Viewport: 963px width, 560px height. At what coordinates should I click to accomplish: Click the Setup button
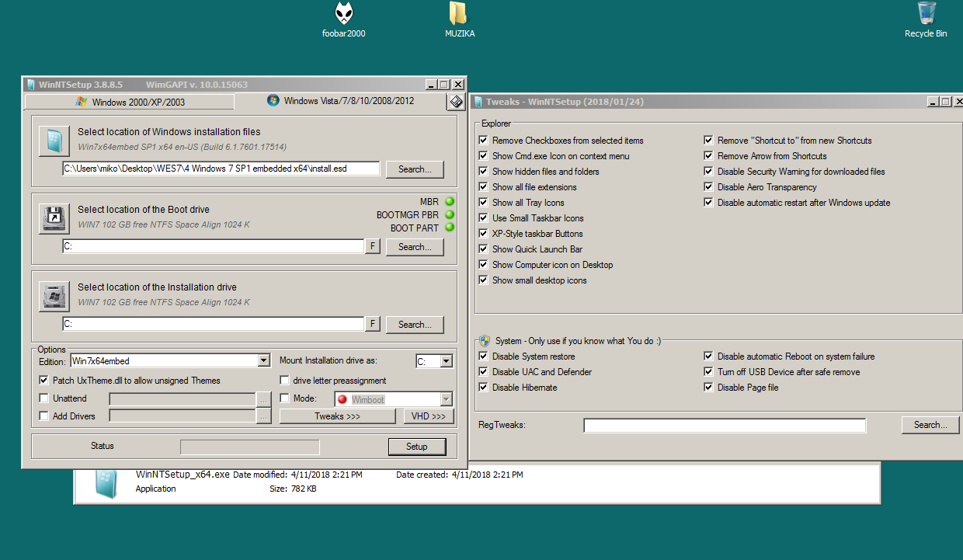click(417, 447)
